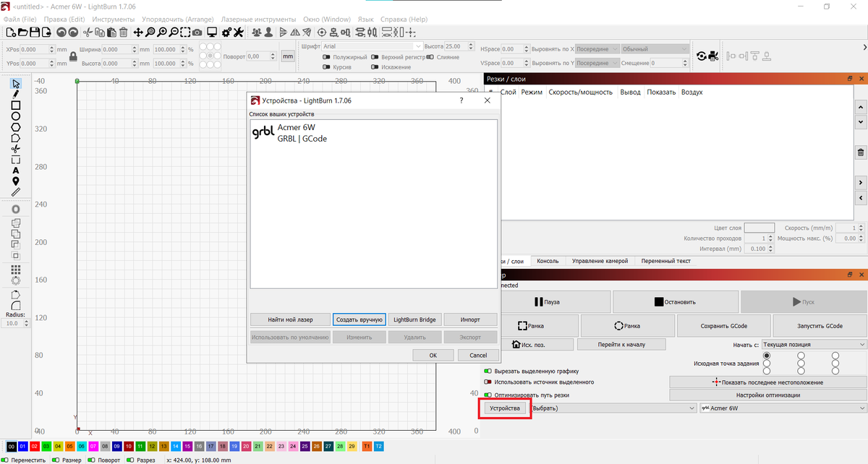Viewport: 868px width, 464px height.
Task: Select the Position marker pin tool
Action: (15, 181)
